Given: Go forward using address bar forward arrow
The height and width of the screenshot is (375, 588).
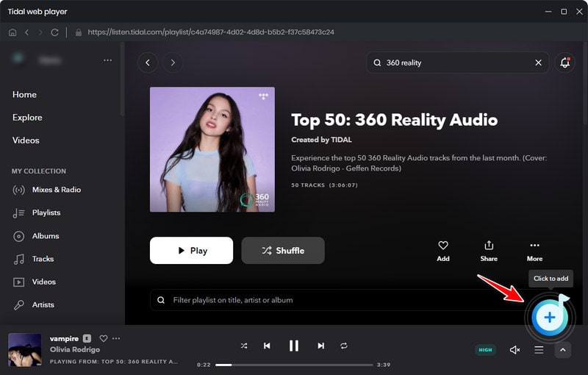Looking at the screenshot, I should click(40, 32).
